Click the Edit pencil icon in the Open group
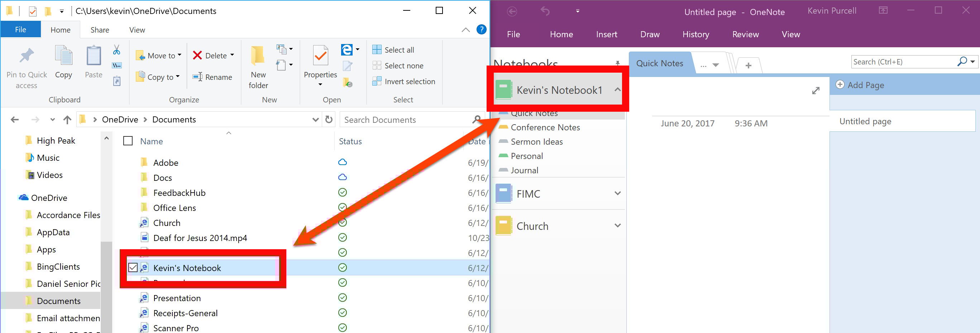The height and width of the screenshot is (333, 980). click(347, 66)
